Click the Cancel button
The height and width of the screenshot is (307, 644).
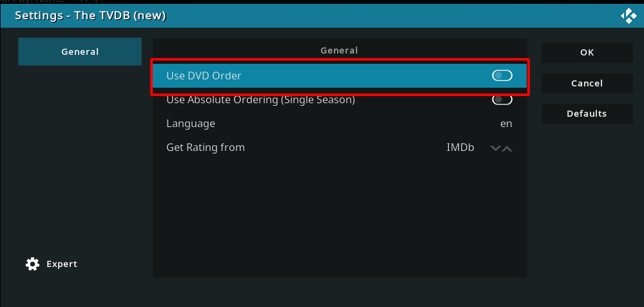click(x=587, y=83)
